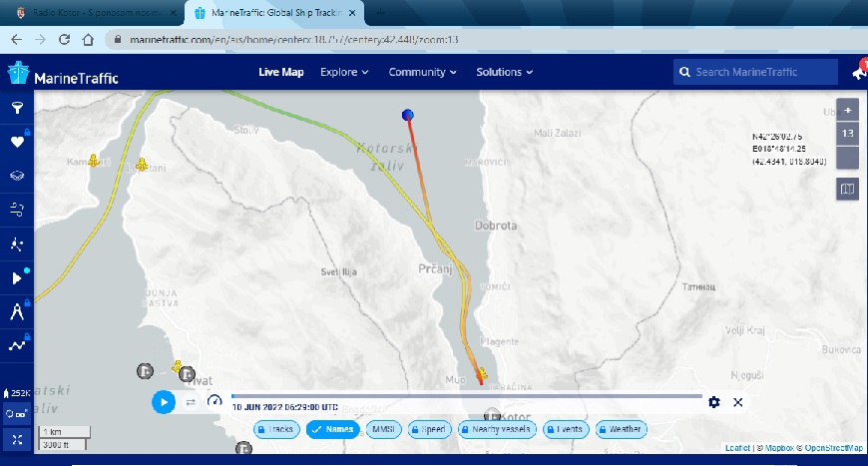
Task: Open the filter funnel in the sidebar
Action: pyautogui.click(x=17, y=108)
